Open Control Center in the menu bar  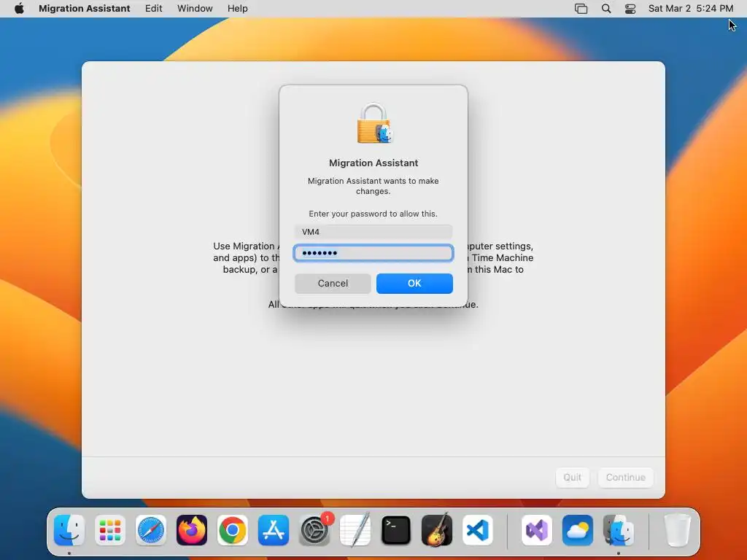[630, 9]
